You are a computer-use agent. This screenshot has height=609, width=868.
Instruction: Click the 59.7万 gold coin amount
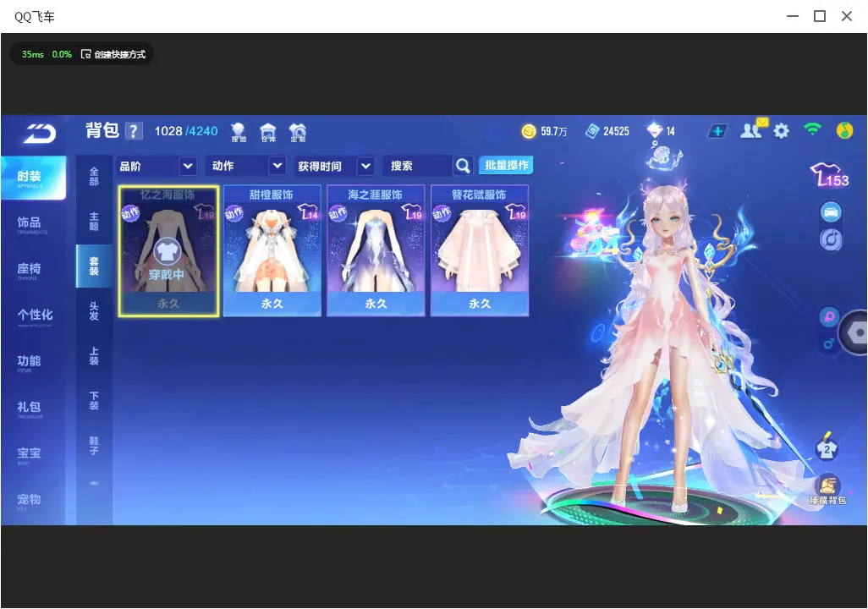(x=553, y=131)
